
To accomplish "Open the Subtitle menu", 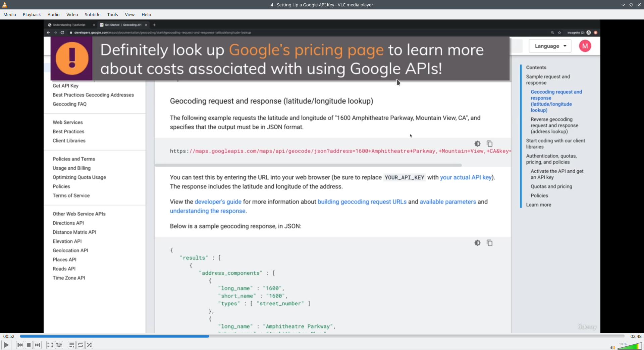I will tap(93, 14).
